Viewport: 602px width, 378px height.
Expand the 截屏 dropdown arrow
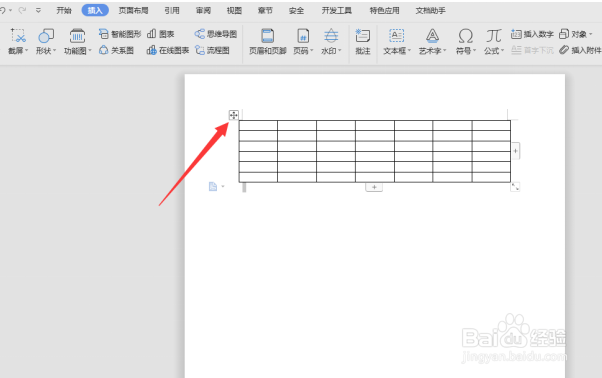pos(26,51)
